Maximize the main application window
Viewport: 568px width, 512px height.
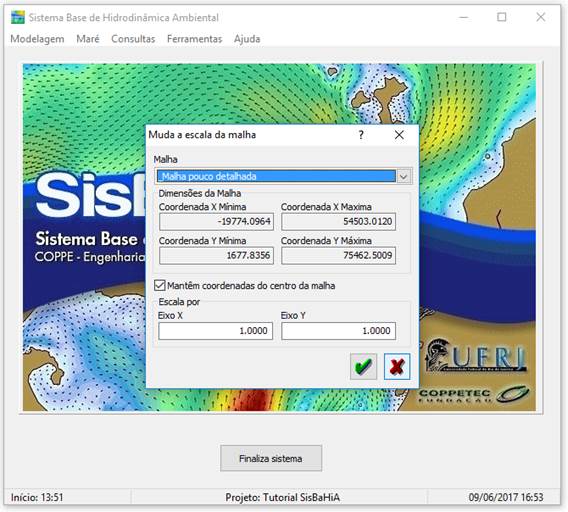[x=502, y=17]
